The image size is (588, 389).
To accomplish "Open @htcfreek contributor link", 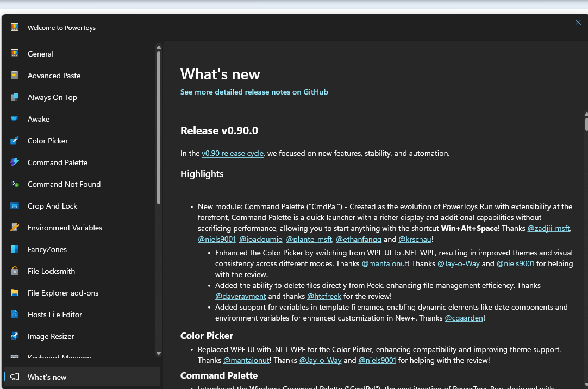I will 324,296.
